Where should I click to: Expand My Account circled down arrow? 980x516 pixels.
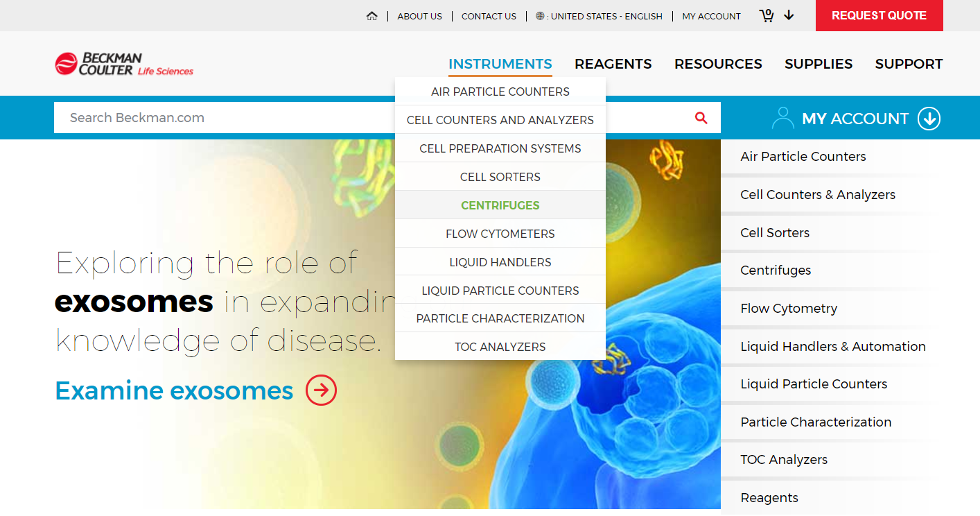pos(929,119)
